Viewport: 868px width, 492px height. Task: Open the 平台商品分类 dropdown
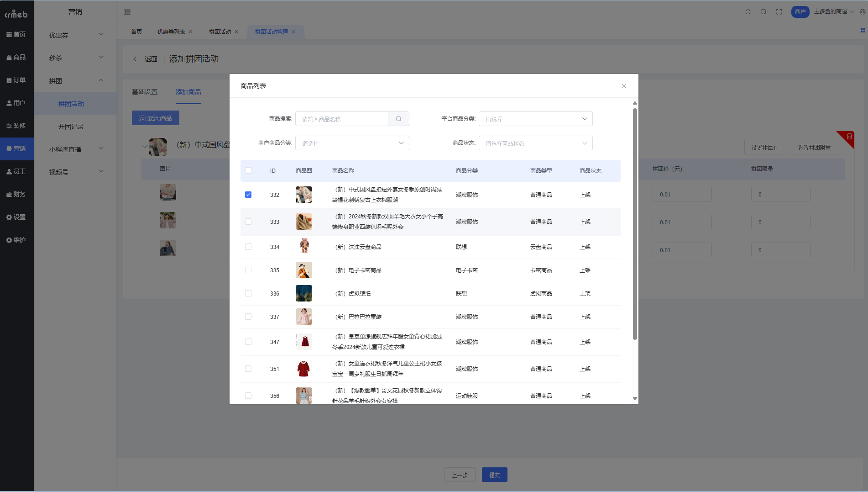535,119
